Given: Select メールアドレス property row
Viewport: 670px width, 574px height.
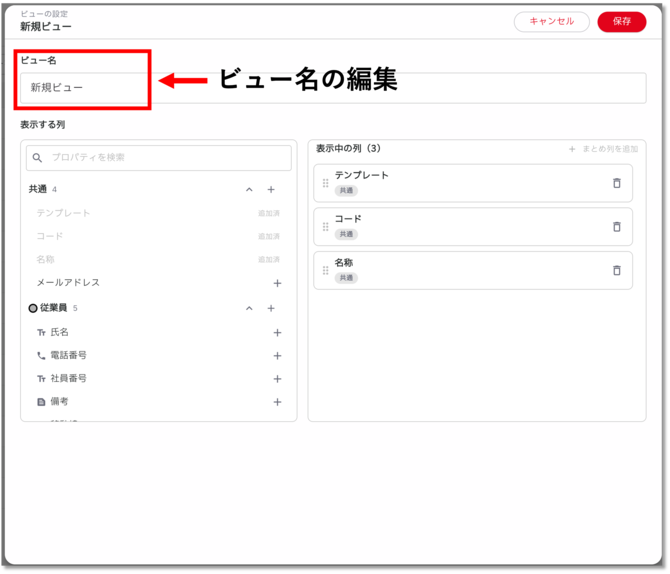Looking at the screenshot, I should point(159,283).
